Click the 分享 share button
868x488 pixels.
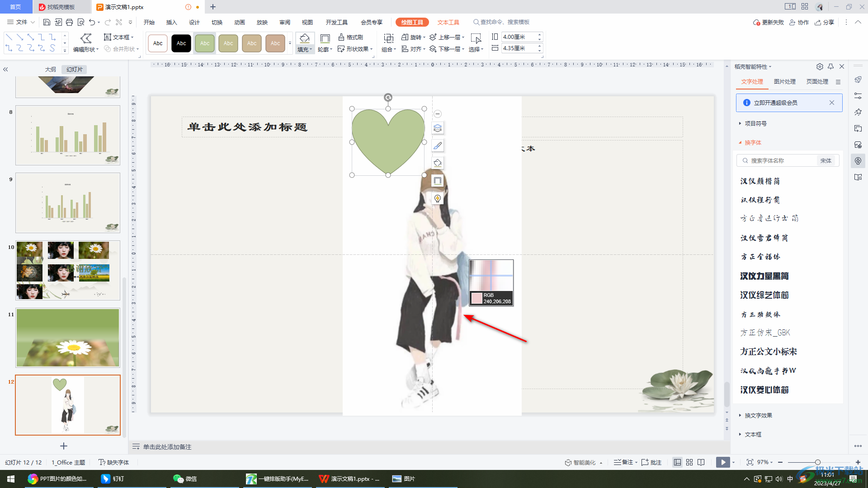click(x=824, y=22)
